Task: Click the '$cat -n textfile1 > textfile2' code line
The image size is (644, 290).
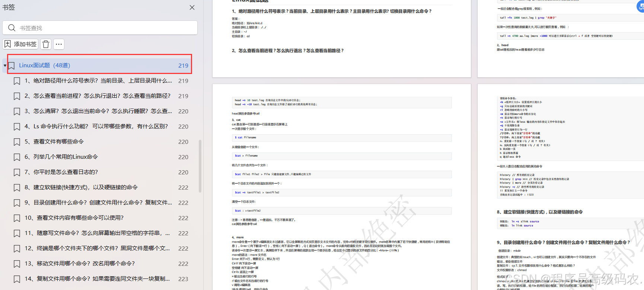Action: click(257, 193)
